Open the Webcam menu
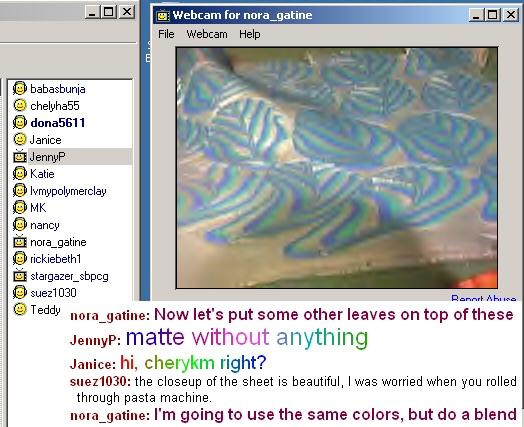The image size is (524, 427). point(207,34)
